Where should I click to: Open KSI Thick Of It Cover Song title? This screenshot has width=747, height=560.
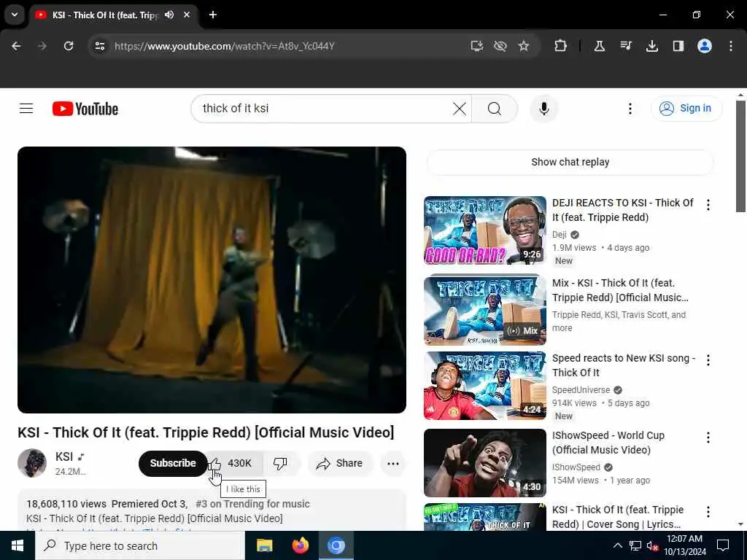(x=618, y=517)
